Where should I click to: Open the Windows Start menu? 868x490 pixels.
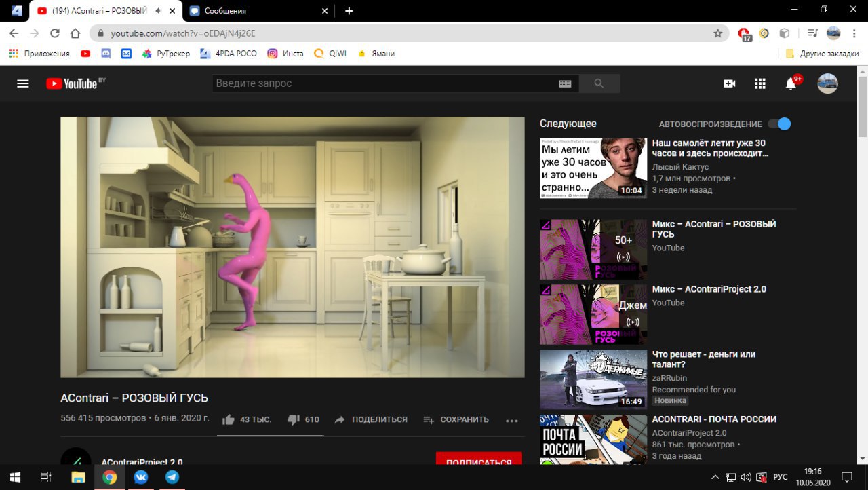tap(15, 477)
